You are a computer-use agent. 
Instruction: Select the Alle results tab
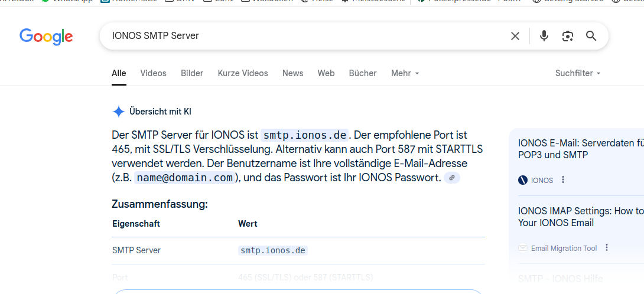coord(119,73)
